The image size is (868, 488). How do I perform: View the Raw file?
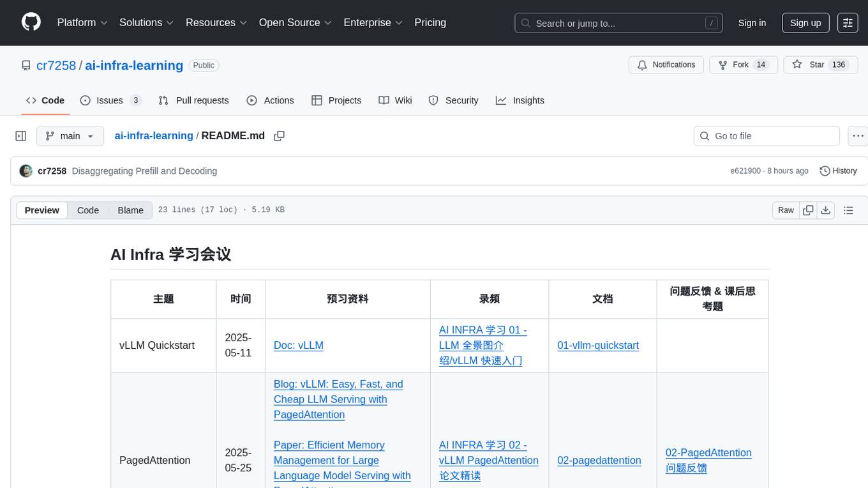point(786,210)
